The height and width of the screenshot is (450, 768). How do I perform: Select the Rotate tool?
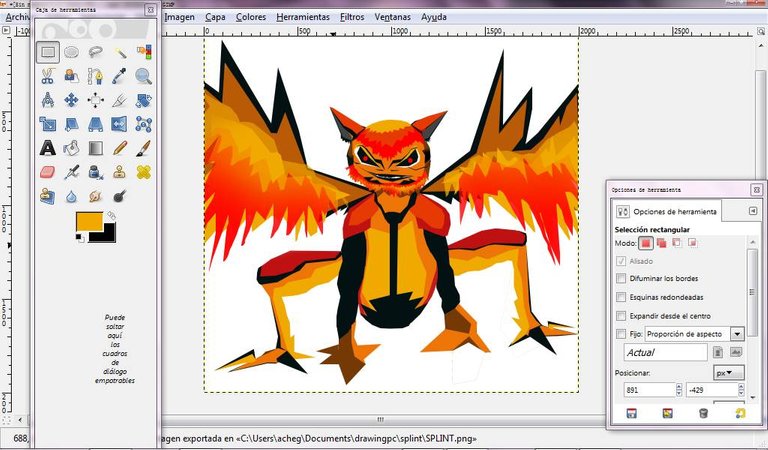click(x=144, y=100)
